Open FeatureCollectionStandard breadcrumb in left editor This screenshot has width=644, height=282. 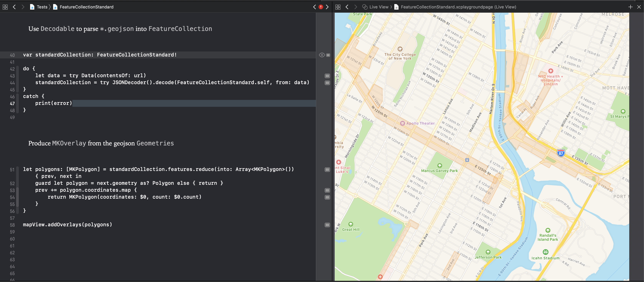point(86,7)
